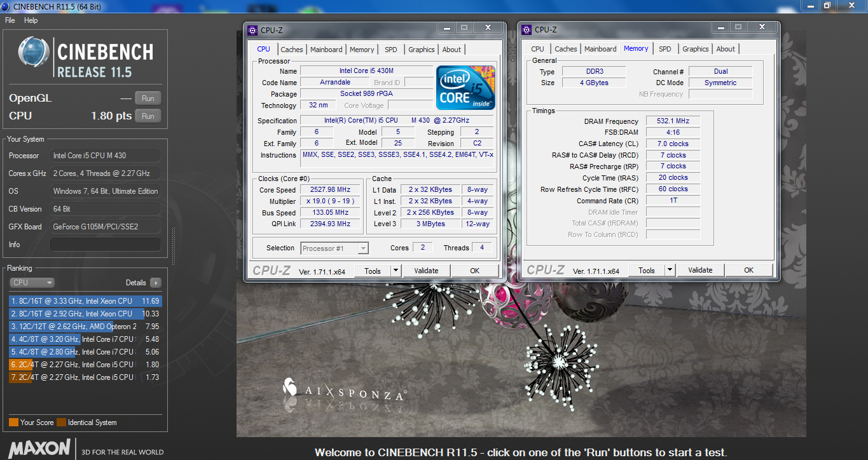This screenshot has height=460, width=868.
Task: Select ranking row with score 1.73
Action: point(85,377)
